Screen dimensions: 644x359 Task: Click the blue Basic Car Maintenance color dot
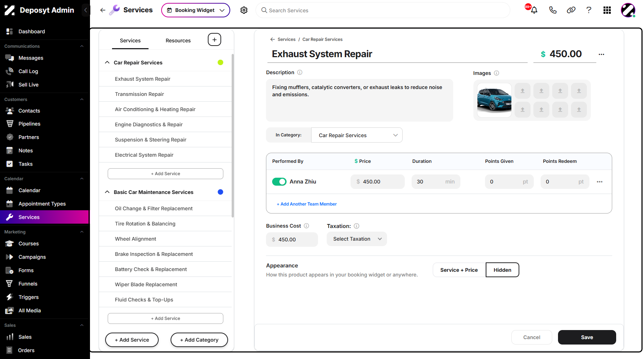coord(220,192)
